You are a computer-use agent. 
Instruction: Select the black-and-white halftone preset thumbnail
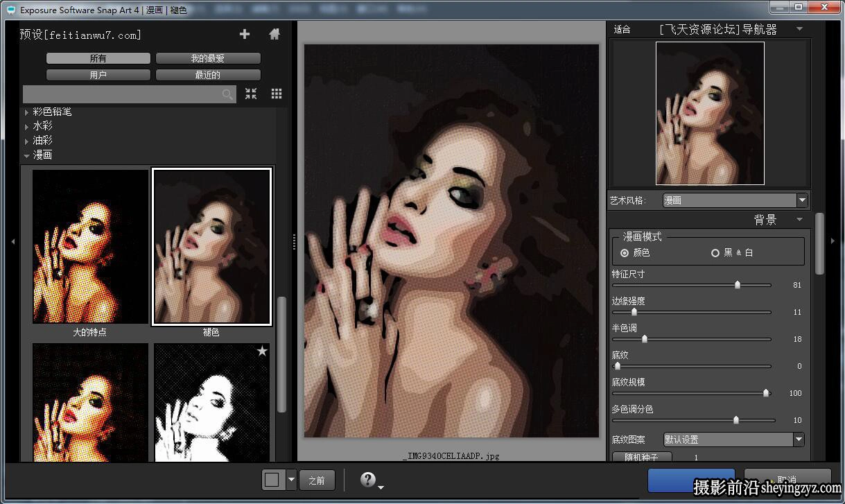click(211, 402)
